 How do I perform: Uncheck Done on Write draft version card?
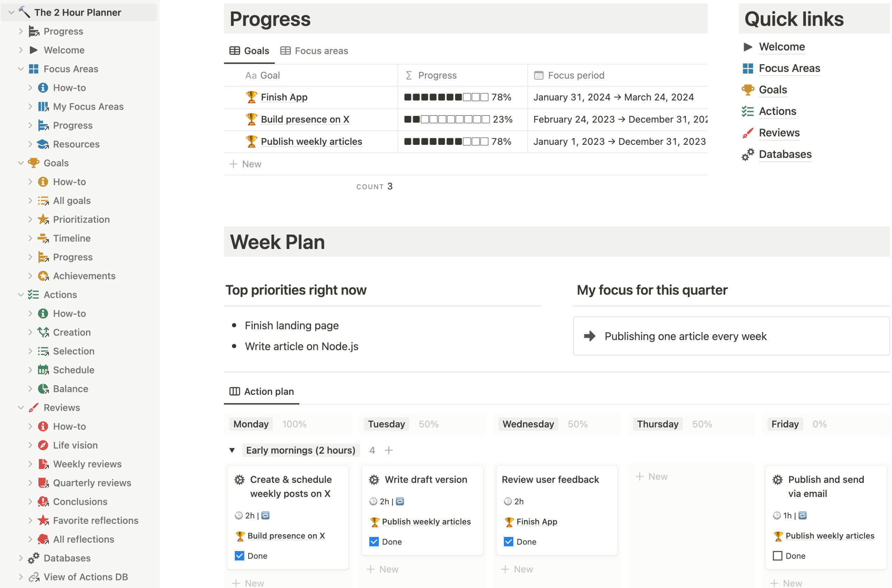(374, 541)
